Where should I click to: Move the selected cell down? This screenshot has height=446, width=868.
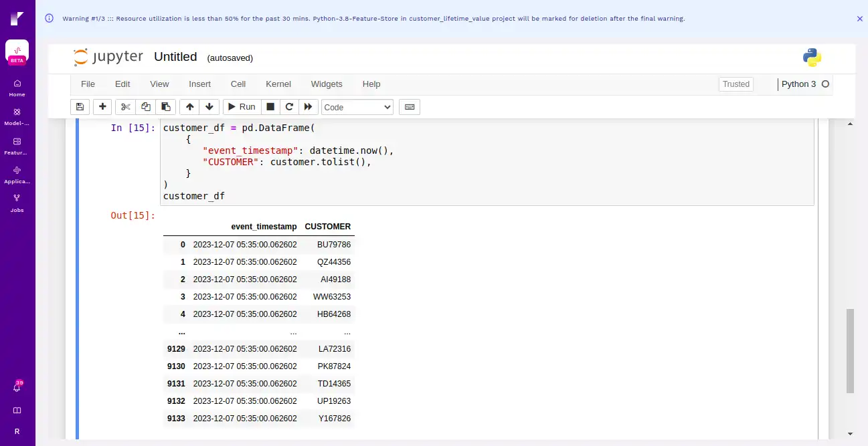[209, 107]
